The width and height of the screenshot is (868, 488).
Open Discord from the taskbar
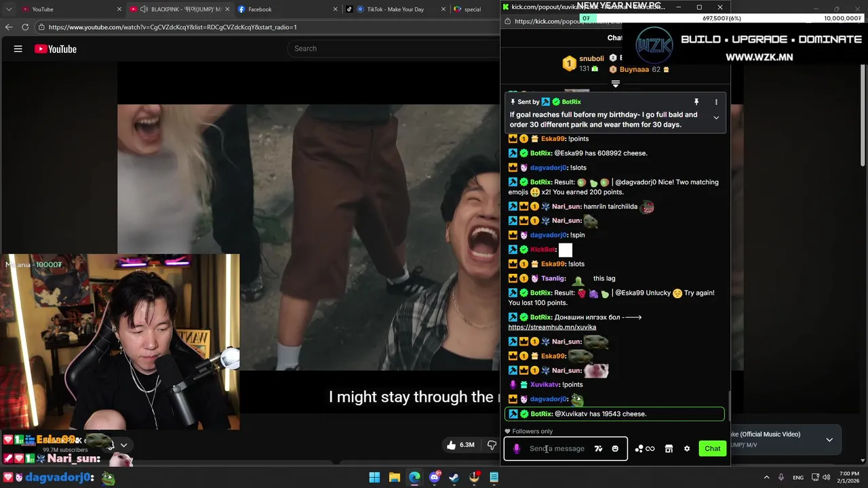point(435,477)
